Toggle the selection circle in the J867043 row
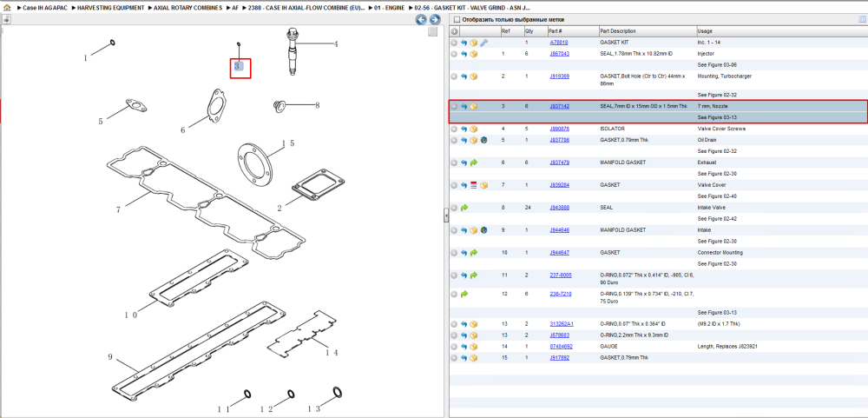 pos(454,54)
